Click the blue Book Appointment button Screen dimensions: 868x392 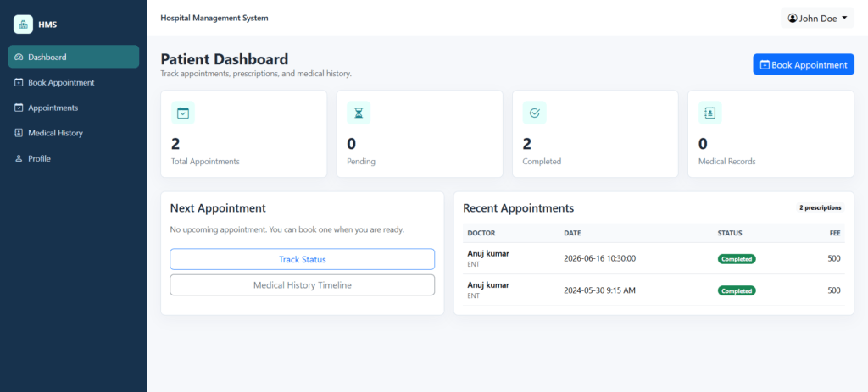point(804,64)
